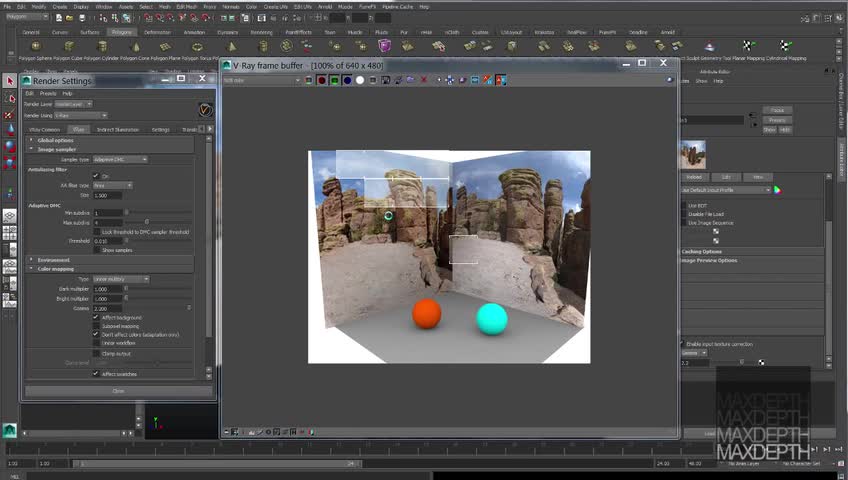The width and height of the screenshot is (848, 480).
Task: Select the purple cube shelf icon
Action: (385, 46)
